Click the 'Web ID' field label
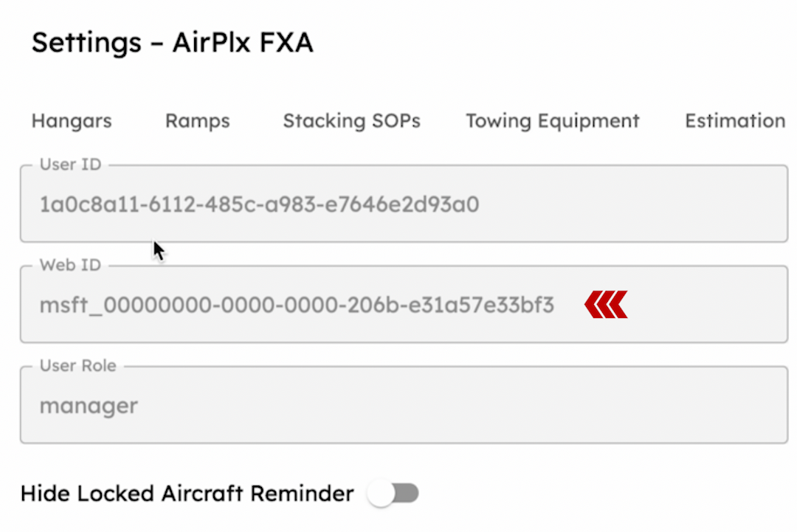Viewport: 797px width, 532px height. [69, 265]
